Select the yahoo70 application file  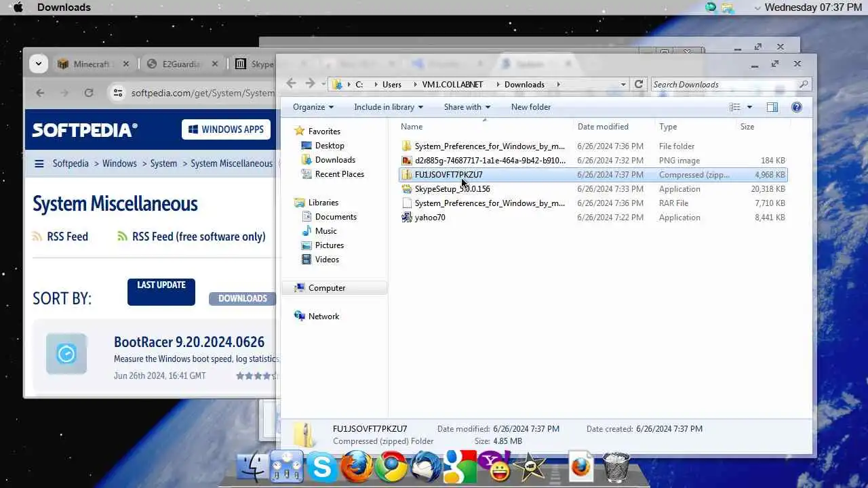430,218
